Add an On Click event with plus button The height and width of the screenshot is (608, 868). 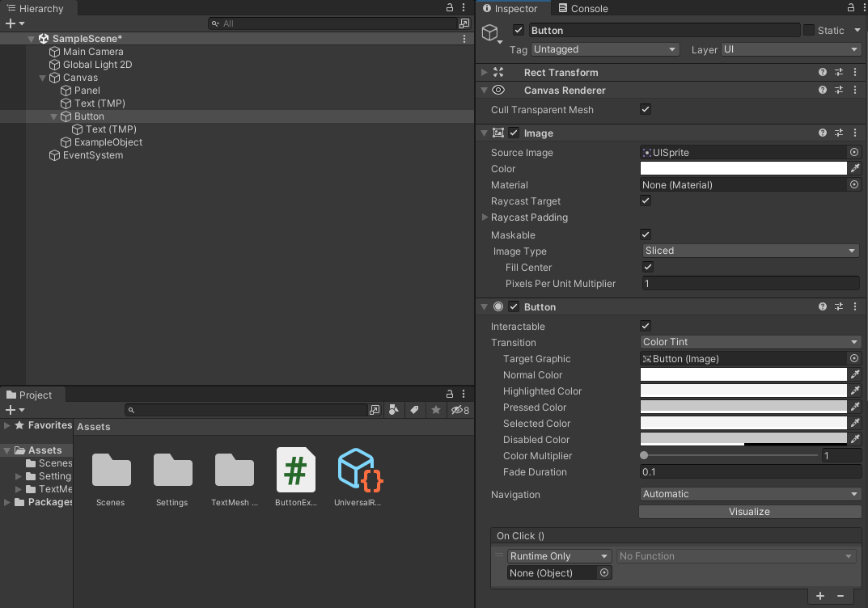point(819,596)
